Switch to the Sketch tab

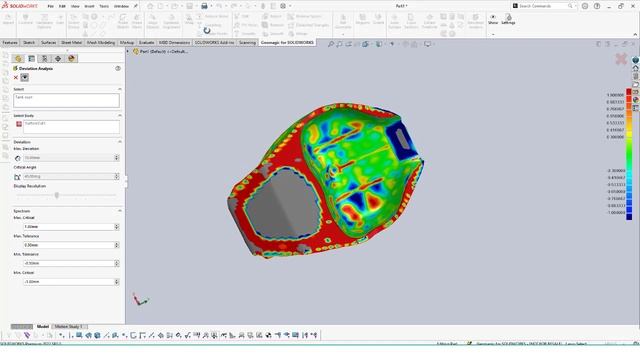(29, 42)
